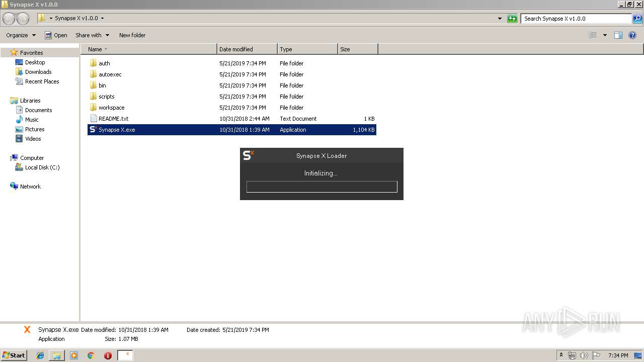Viewport: 644px width, 362px height.
Task: Click the New folder button
Action: 132,35
